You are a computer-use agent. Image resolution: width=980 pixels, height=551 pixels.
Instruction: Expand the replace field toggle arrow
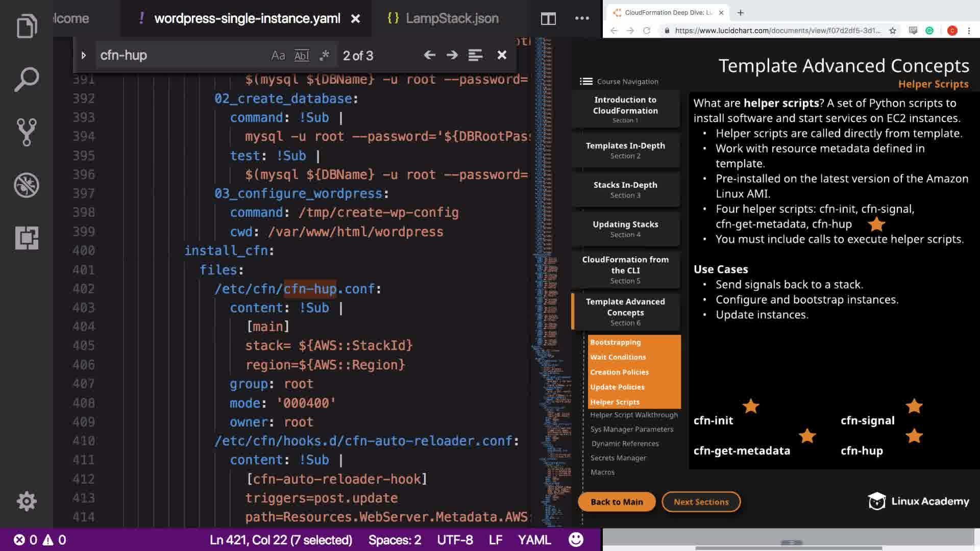[84, 55]
